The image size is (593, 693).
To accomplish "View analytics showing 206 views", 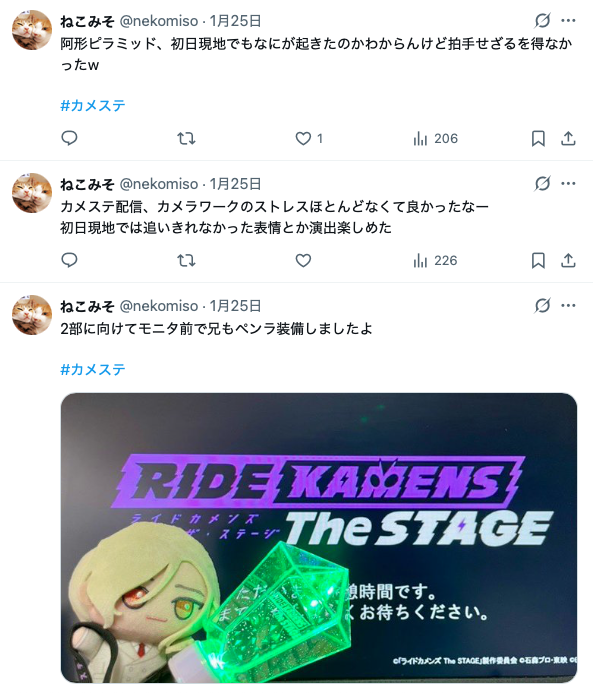I will point(435,139).
